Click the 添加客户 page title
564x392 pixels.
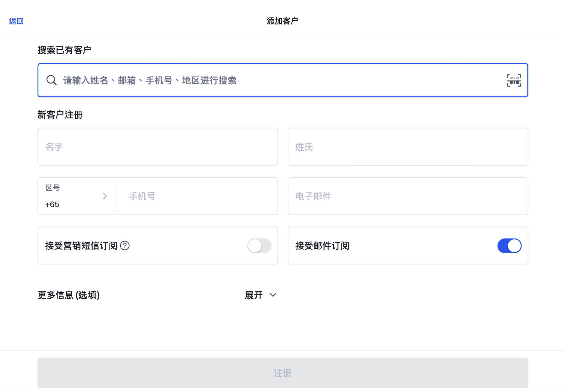click(x=282, y=21)
